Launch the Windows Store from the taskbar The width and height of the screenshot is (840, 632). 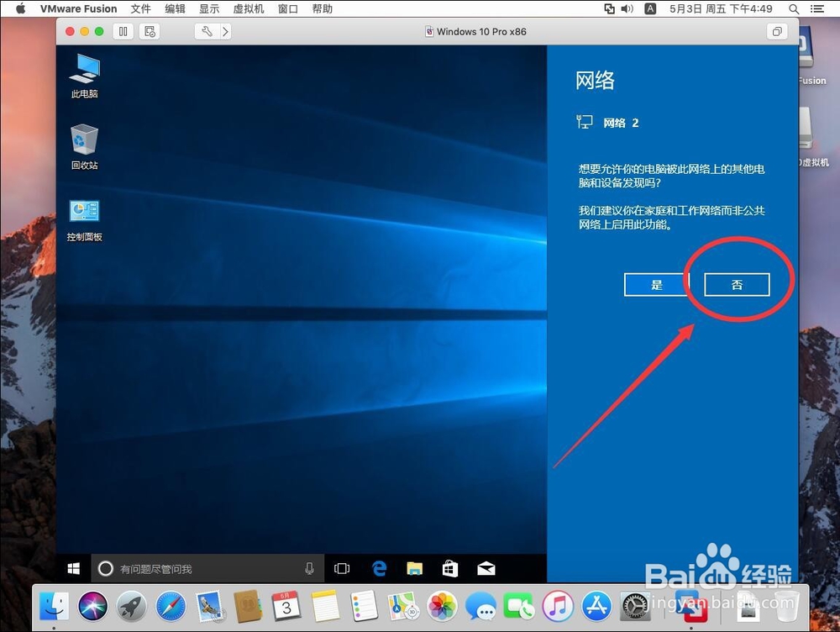pyautogui.click(x=449, y=568)
